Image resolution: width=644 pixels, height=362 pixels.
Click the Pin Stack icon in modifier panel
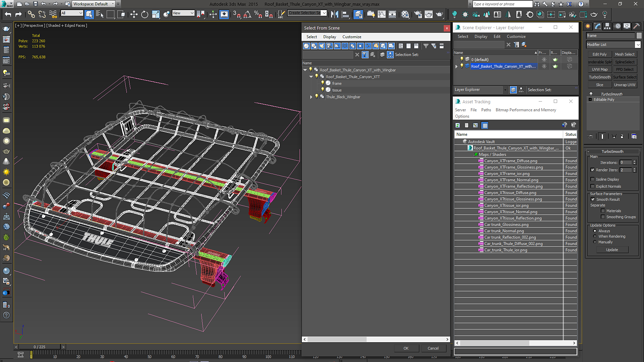coord(591,136)
